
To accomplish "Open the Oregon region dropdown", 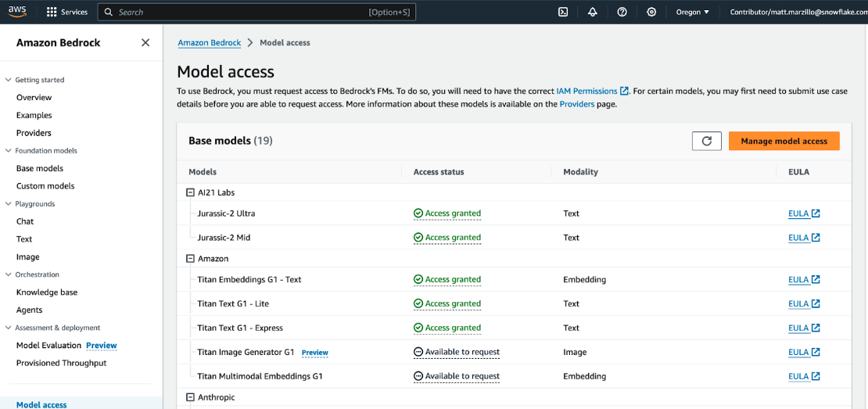I will (x=693, y=12).
